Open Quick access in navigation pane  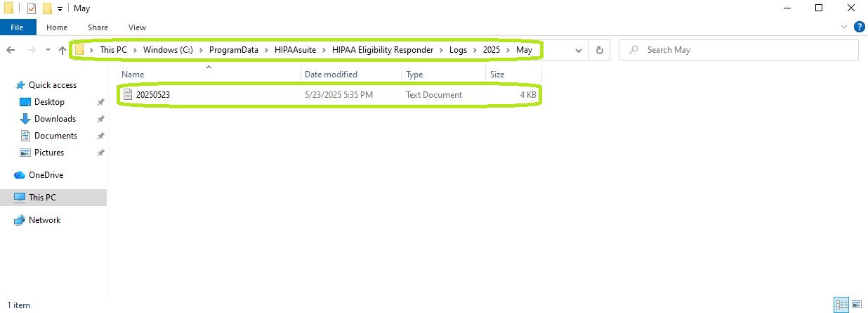pos(53,84)
